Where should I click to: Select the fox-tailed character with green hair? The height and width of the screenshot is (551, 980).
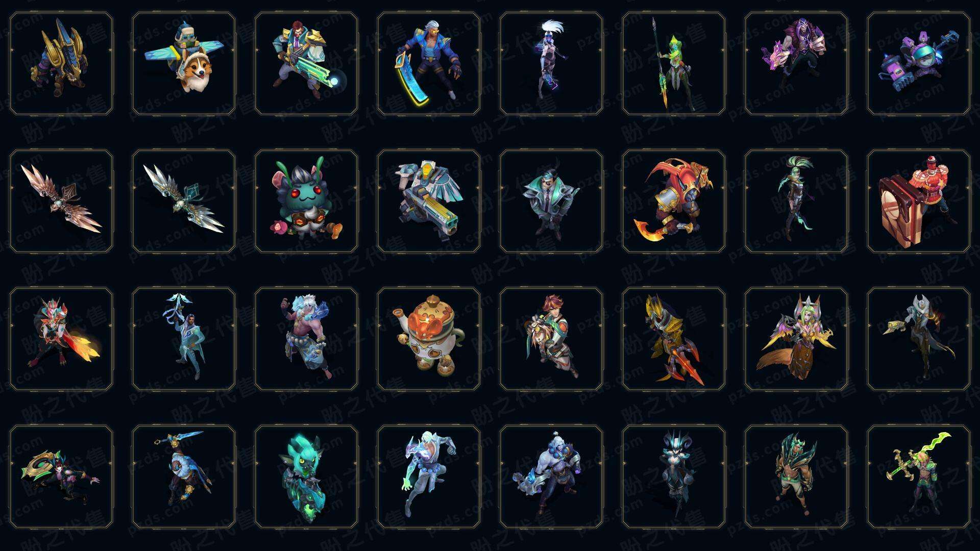796,339
